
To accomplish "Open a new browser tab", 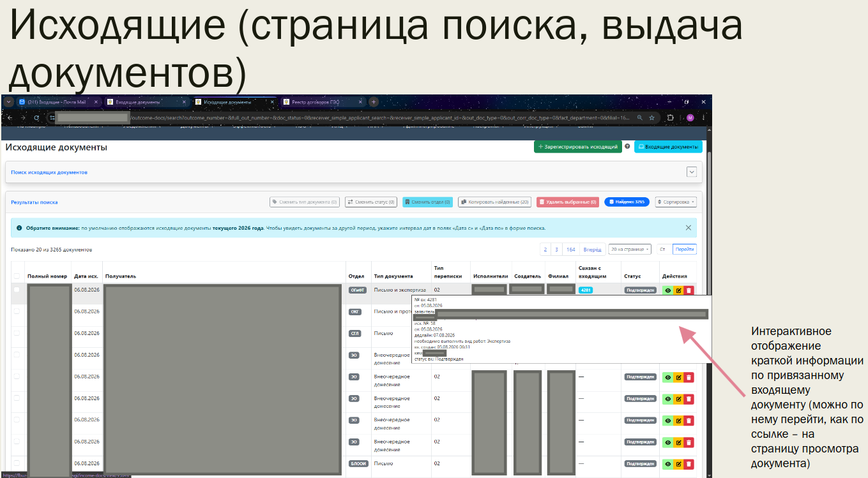I will [374, 102].
